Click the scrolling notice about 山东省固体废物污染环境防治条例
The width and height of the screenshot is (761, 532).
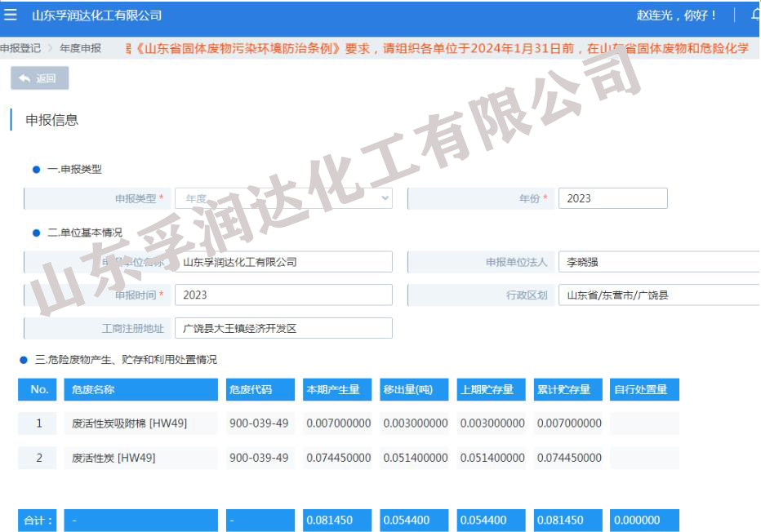[x=438, y=48]
